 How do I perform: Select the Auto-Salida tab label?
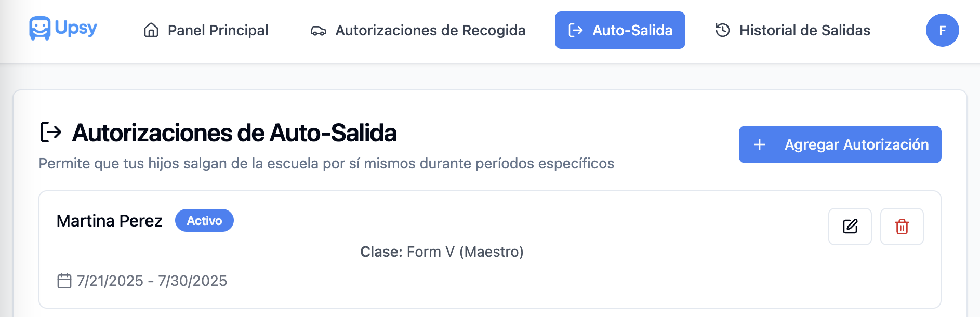[632, 30]
